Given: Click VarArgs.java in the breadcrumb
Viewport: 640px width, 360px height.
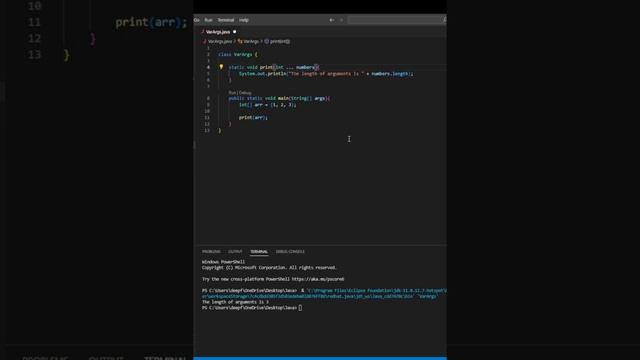Looking at the screenshot, I should click(x=220, y=41).
